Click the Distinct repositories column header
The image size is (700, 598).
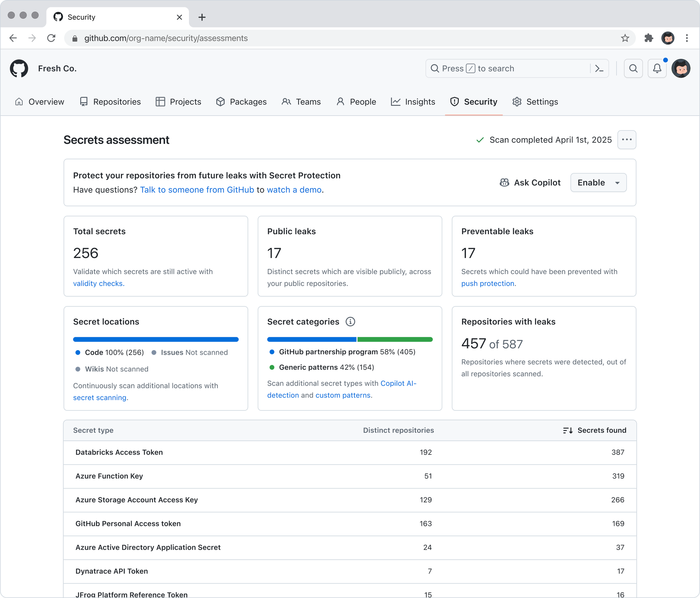[398, 430]
